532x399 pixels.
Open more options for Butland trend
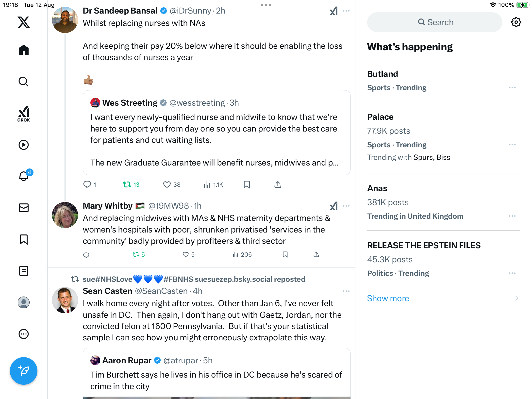point(512,88)
